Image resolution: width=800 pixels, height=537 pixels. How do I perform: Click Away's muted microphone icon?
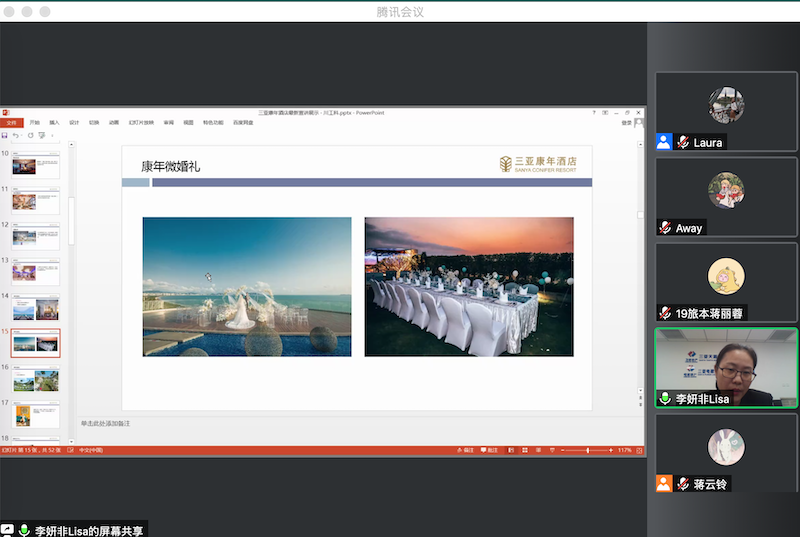pyautogui.click(x=665, y=228)
